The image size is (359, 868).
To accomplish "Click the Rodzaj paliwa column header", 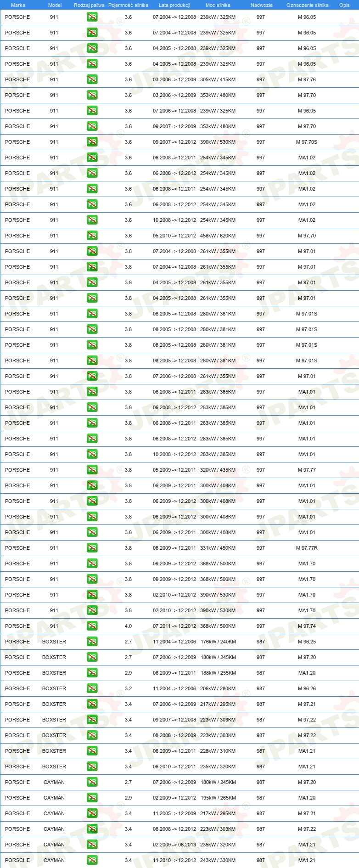I will pyautogui.click(x=89, y=5).
